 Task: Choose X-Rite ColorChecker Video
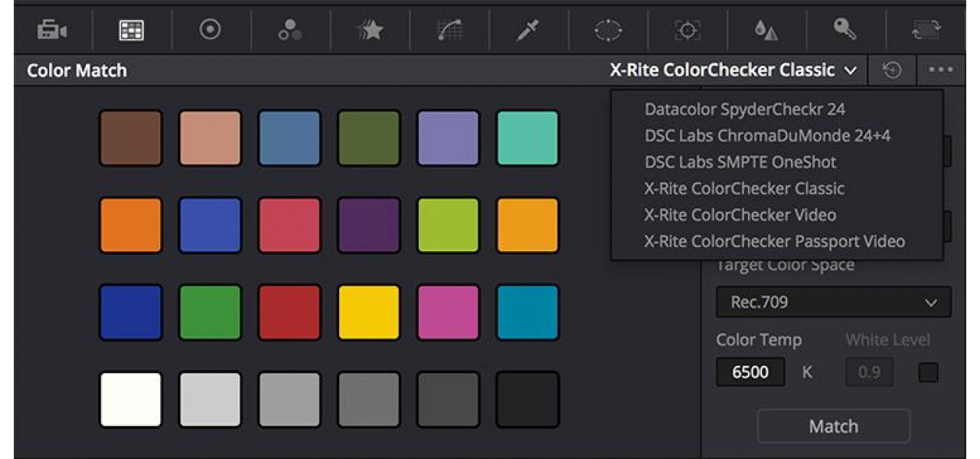coord(740,215)
